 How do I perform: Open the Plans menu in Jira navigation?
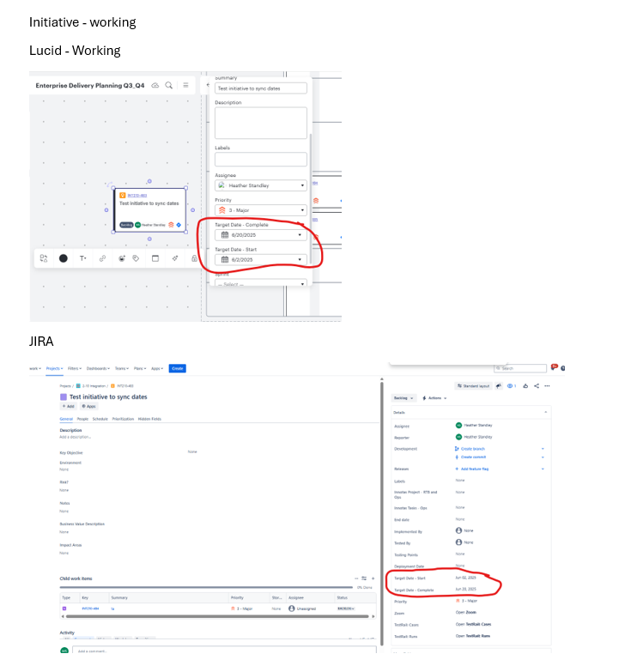tap(140, 368)
